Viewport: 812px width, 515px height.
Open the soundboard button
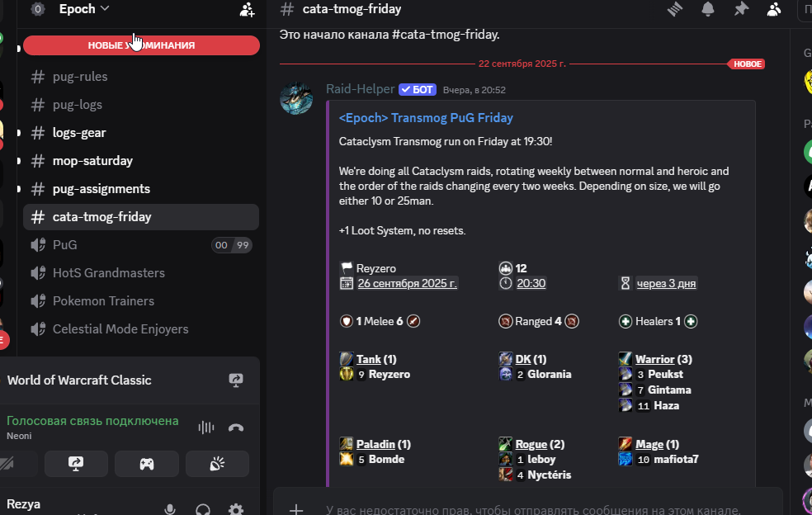point(217,464)
